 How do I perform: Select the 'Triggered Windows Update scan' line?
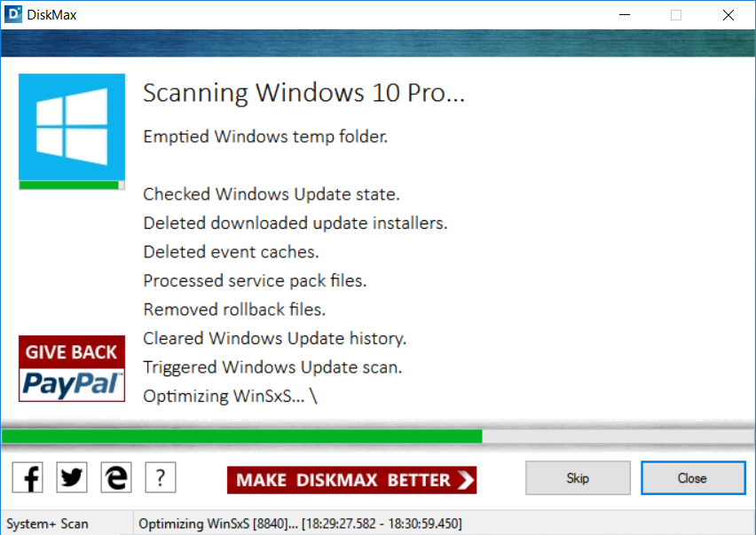point(272,366)
